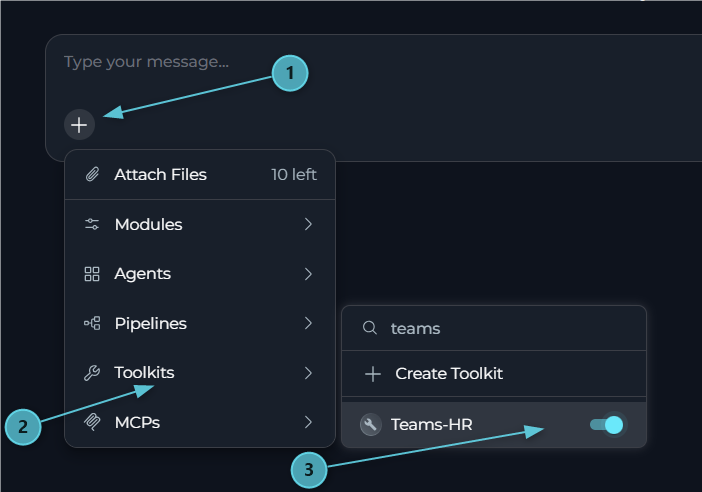Click the flow icon beside Pipelines
This screenshot has width=702, height=492.
pyautogui.click(x=92, y=323)
